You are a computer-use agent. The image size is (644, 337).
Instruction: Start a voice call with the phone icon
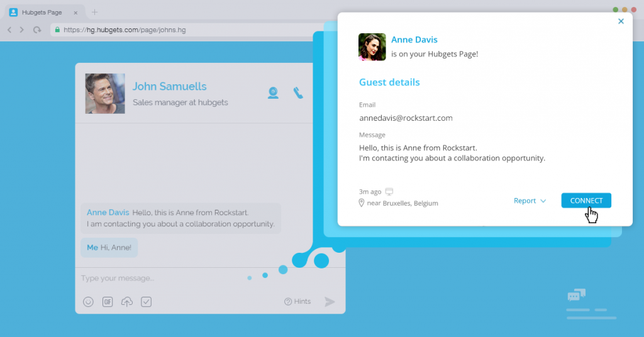click(x=298, y=93)
